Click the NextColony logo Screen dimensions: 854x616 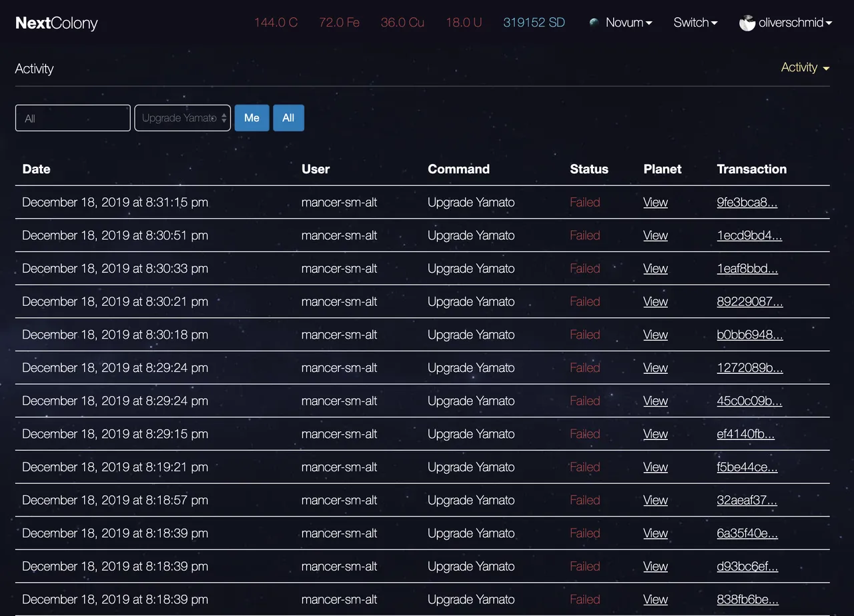point(57,23)
